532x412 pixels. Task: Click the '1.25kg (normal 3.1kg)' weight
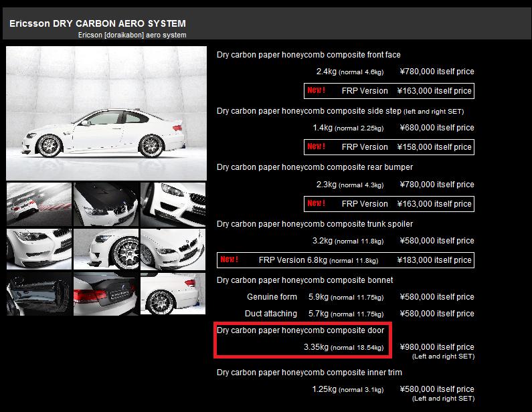[348, 389]
